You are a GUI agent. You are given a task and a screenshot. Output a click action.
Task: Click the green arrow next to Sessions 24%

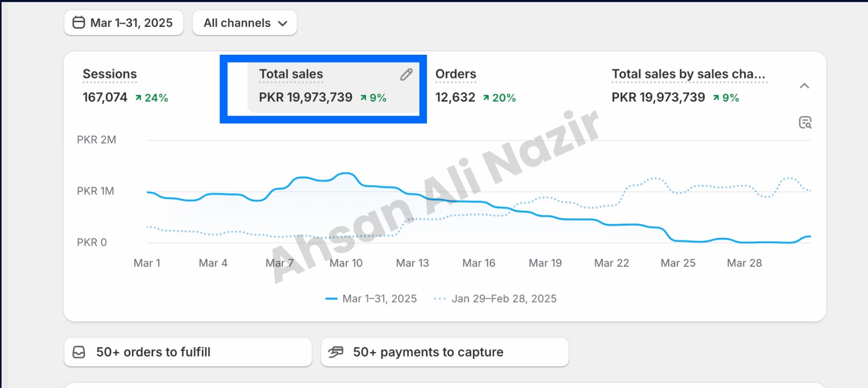click(138, 98)
